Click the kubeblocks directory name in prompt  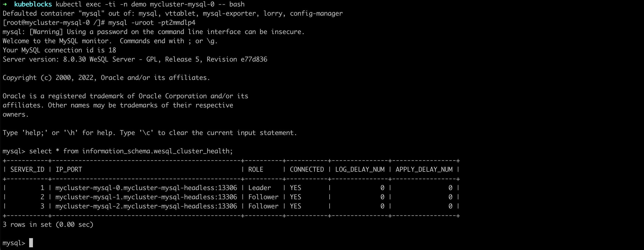pyautogui.click(x=33, y=4)
